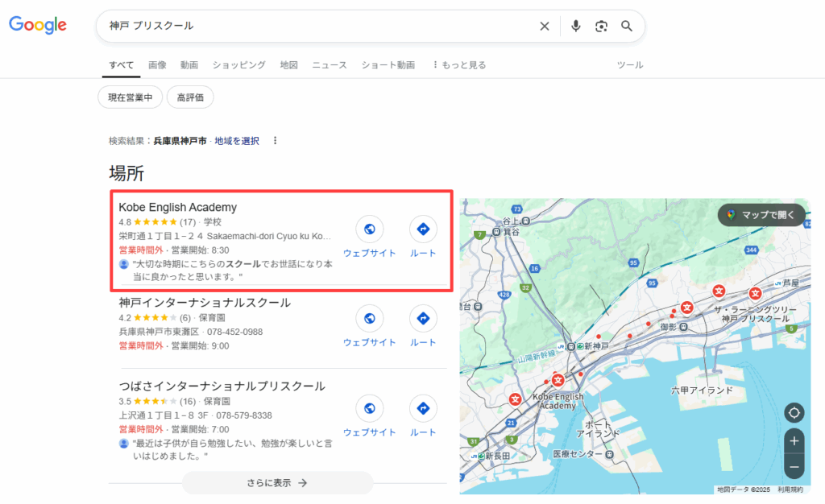
Task: Center map on my location
Action: (x=794, y=413)
